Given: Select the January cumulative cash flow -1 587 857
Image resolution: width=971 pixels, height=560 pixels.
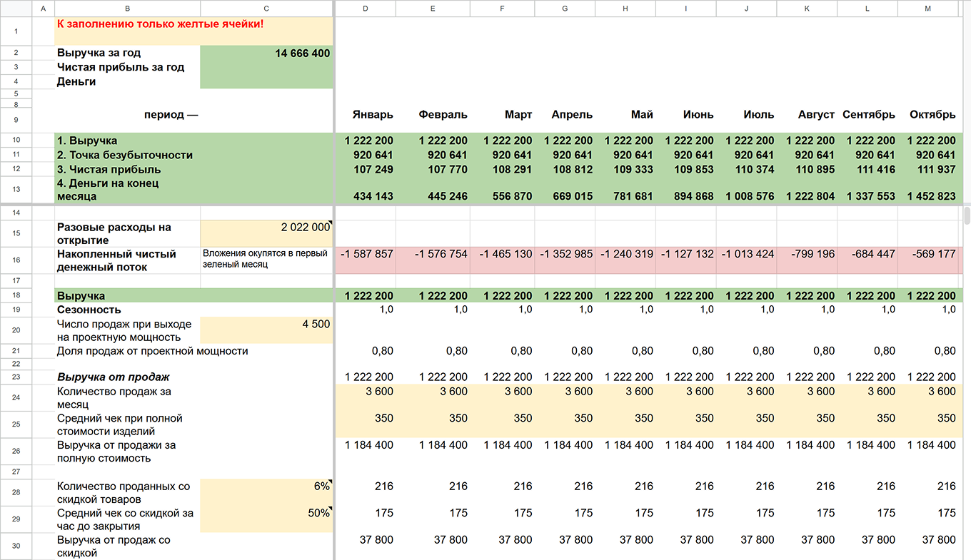Looking at the screenshot, I should (x=366, y=260).
